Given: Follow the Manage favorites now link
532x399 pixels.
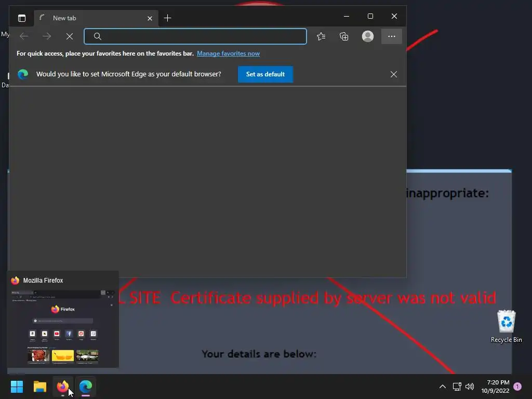Looking at the screenshot, I should coord(229,54).
